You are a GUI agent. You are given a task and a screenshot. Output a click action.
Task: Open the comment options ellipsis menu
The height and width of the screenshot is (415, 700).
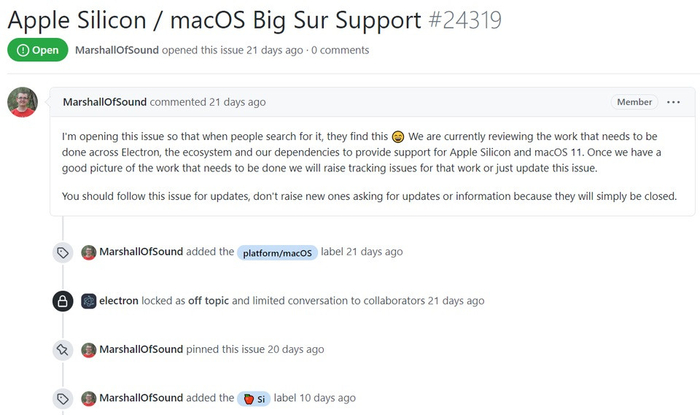point(673,102)
